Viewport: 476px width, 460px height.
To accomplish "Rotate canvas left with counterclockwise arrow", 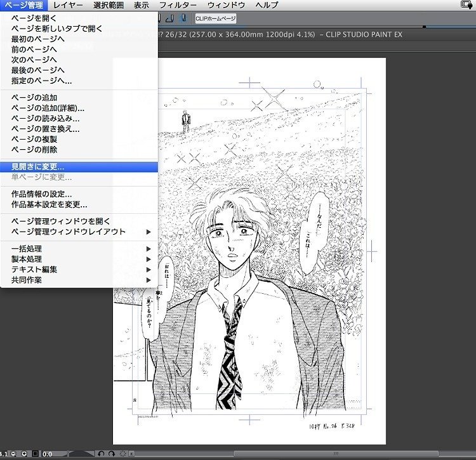I will click(101, 454).
